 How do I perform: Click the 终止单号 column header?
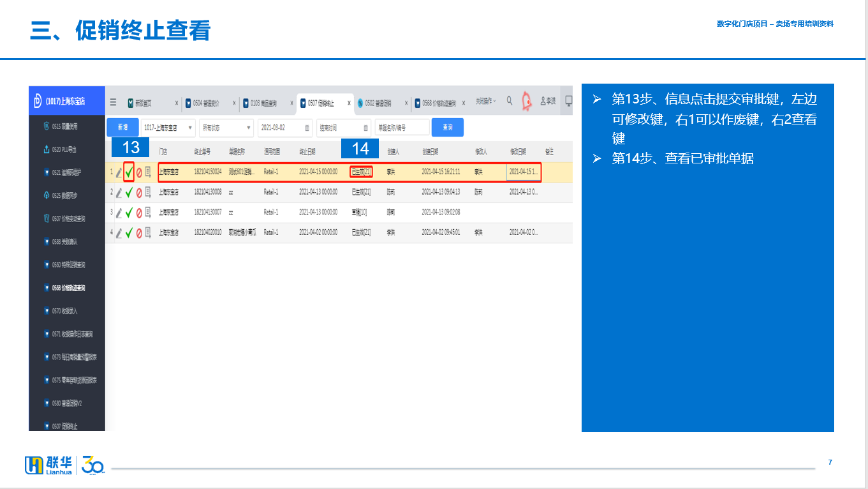click(x=202, y=152)
